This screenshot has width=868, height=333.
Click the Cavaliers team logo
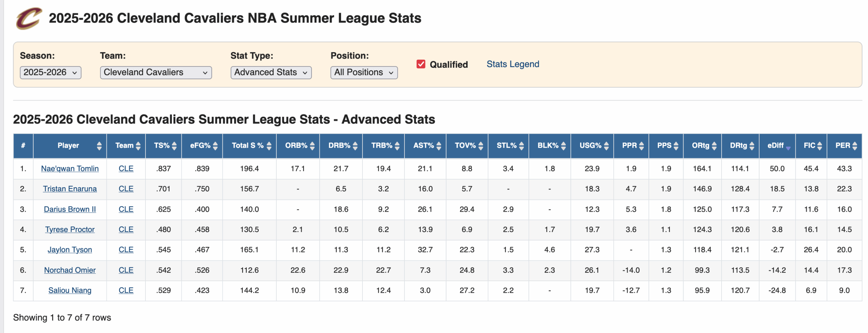tap(29, 18)
